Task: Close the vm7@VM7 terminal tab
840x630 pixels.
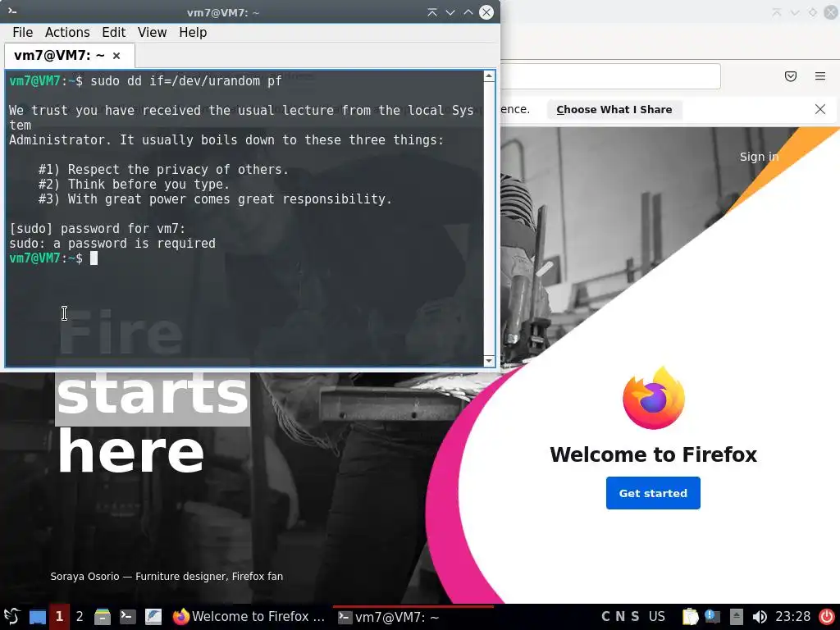Action: (x=116, y=56)
